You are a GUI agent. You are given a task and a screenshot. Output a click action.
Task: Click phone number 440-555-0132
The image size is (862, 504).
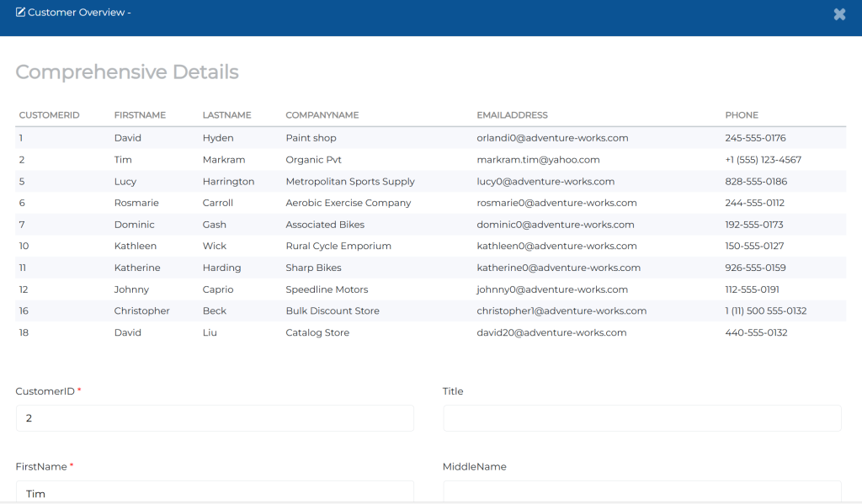click(x=756, y=332)
